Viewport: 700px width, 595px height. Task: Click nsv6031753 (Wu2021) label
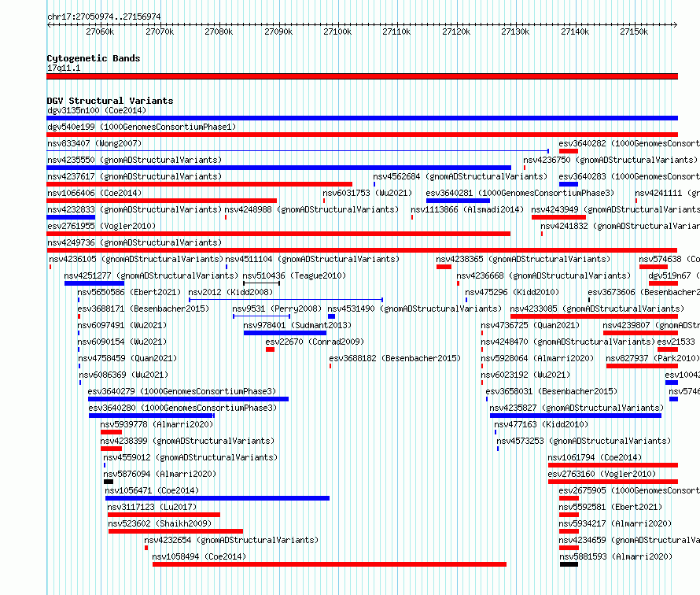[x=367, y=193]
